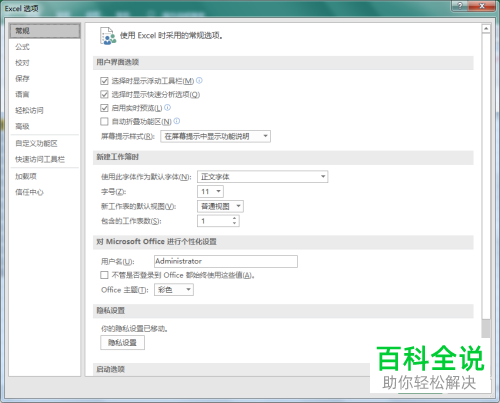Open the default font 正文字体 dropdown
The image size is (500, 403).
[x=263, y=177]
